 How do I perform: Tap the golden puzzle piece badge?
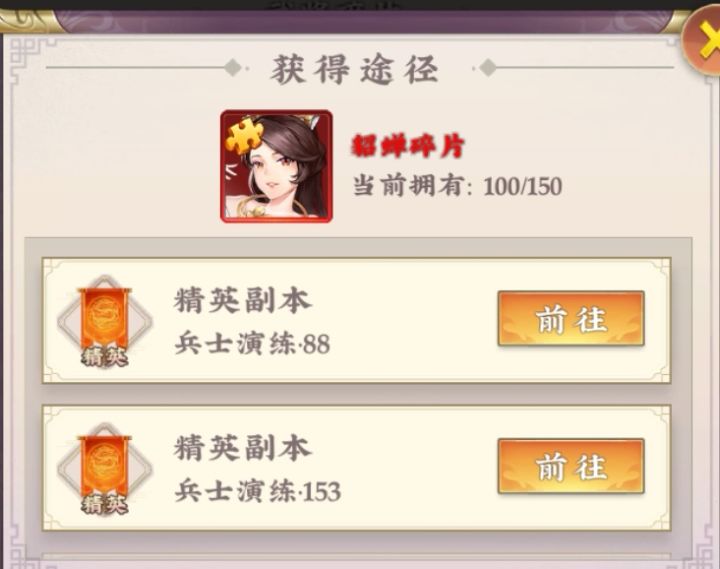[244, 135]
